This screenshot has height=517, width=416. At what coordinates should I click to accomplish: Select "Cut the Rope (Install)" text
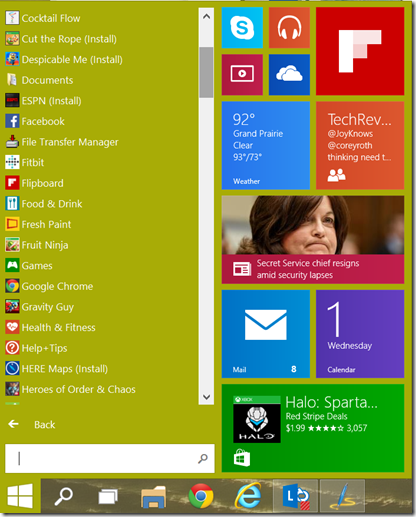click(69, 39)
